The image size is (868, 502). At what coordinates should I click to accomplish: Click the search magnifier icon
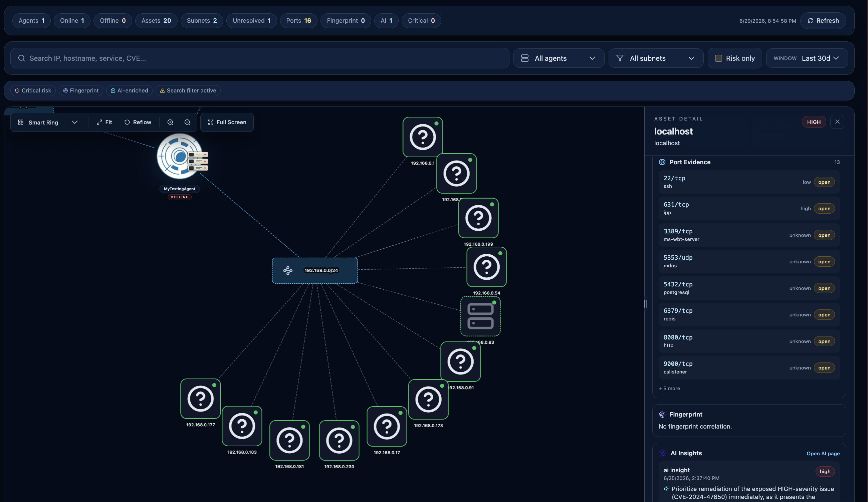point(21,58)
